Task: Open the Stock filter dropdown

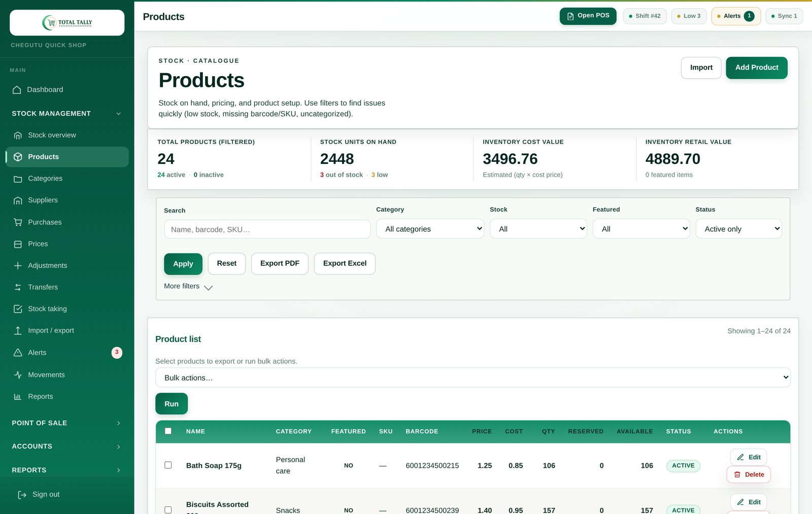Action: click(538, 229)
